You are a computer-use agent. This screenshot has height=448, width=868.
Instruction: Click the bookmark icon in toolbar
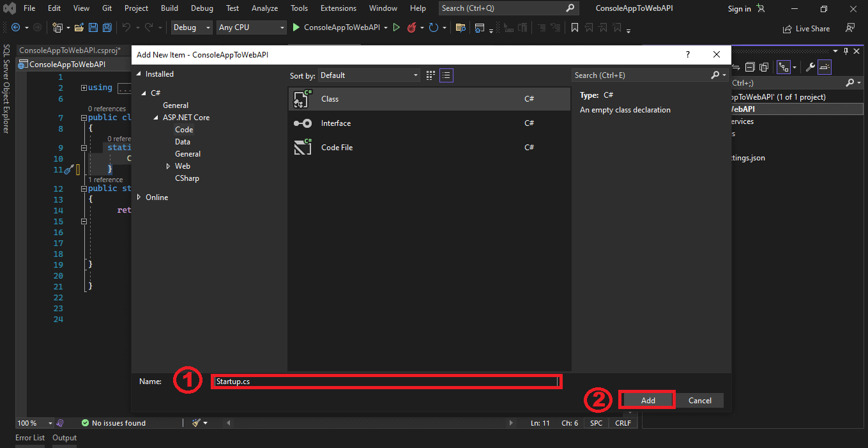[575, 27]
